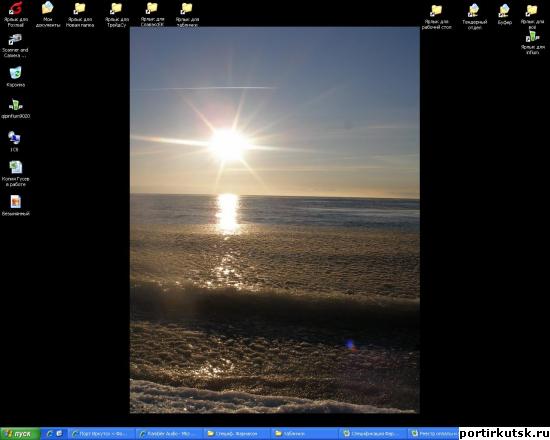Open the Ярлык для рабочий стол folder shortcut
Viewport: 550px width, 440px height.
pyautogui.click(x=437, y=16)
